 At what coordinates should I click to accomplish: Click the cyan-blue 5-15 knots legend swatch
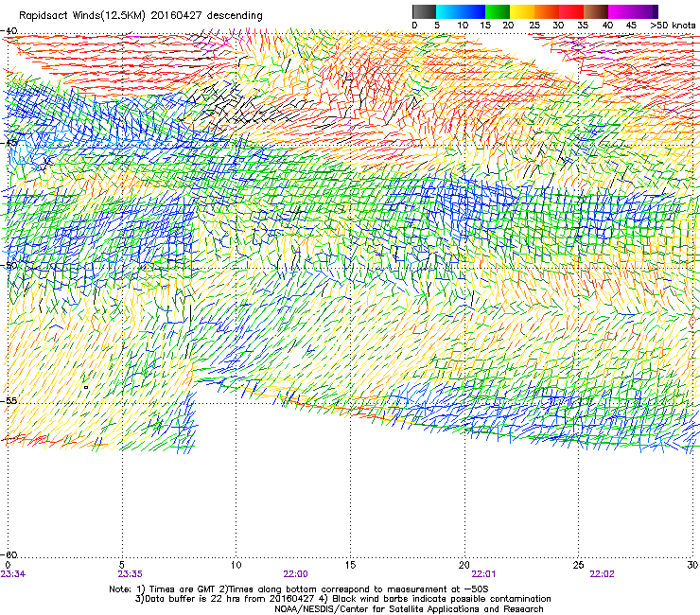point(461,11)
